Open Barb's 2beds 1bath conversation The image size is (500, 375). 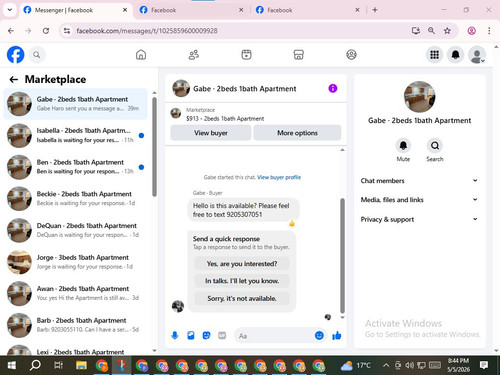[x=75, y=325]
